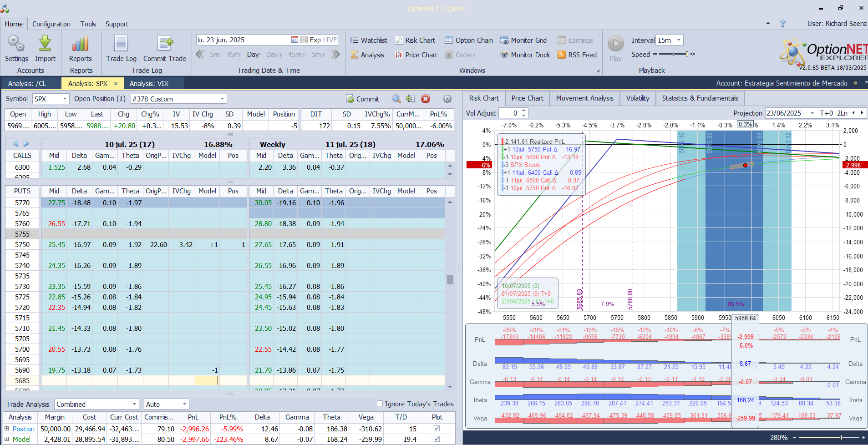Click the 45m- time step button
The width and height of the screenshot is (868, 445).
(234, 55)
